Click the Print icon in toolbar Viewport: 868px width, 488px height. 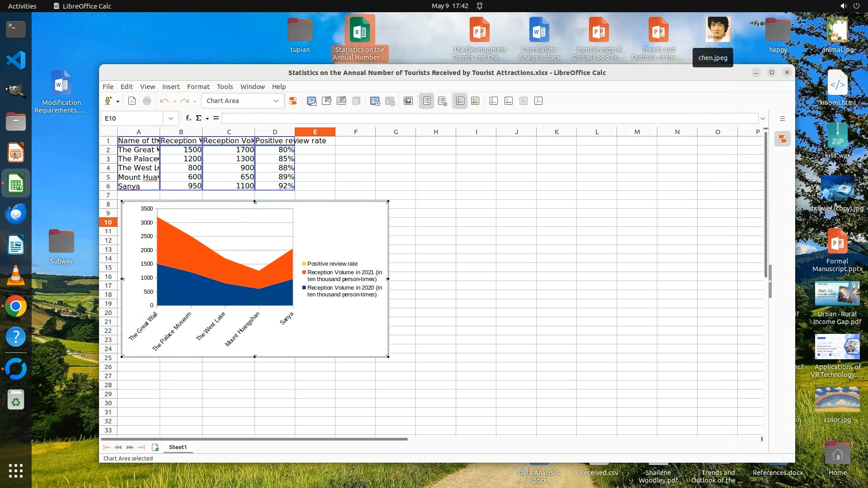point(147,101)
